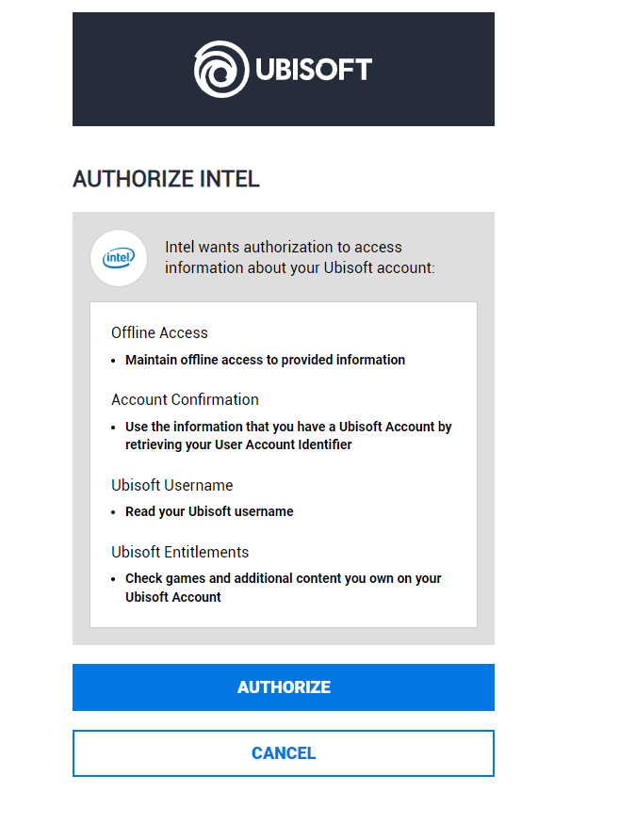Select the Offline Access section heading
Viewport: 619px width, 840px height.
click(159, 332)
